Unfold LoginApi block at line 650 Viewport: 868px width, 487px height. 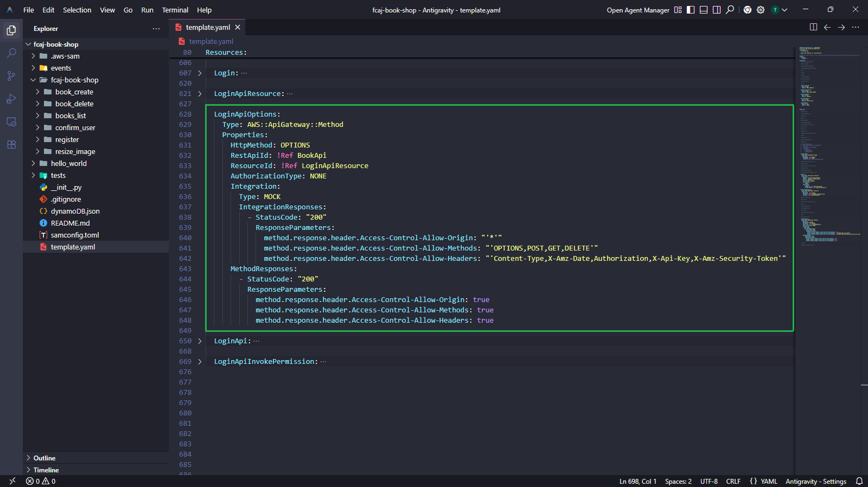click(x=200, y=341)
